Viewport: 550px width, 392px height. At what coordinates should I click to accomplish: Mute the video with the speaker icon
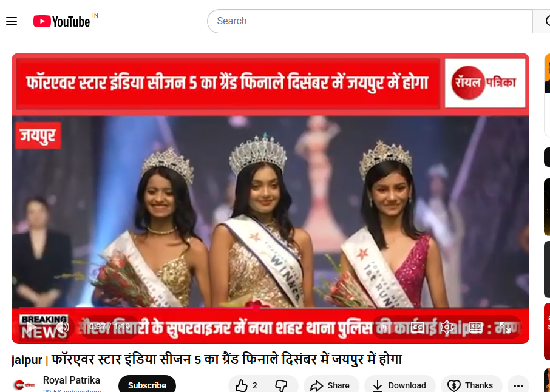tap(62, 328)
